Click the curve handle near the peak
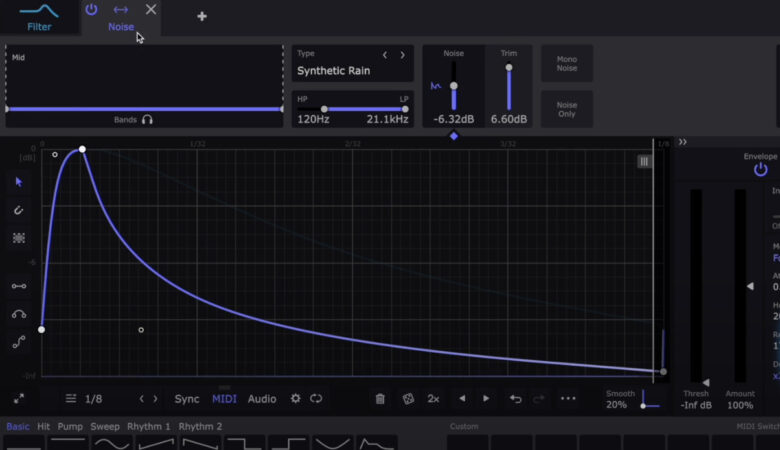The width and height of the screenshot is (780, 450). pos(55,155)
